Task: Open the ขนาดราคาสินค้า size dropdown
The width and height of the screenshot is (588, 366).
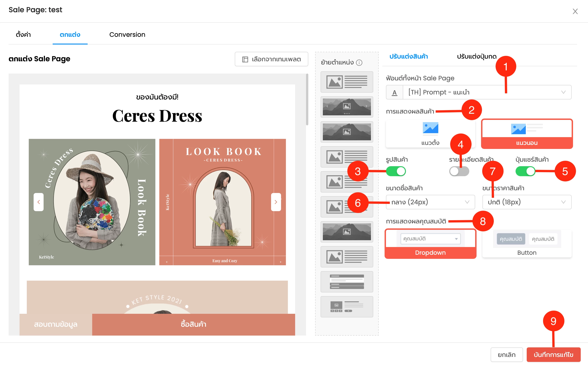Action: pos(527,202)
